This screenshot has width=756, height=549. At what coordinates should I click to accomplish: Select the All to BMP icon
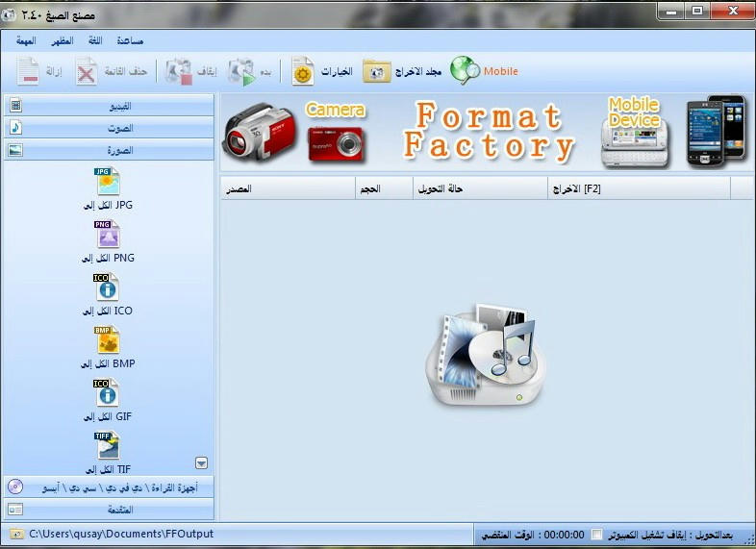point(107,339)
